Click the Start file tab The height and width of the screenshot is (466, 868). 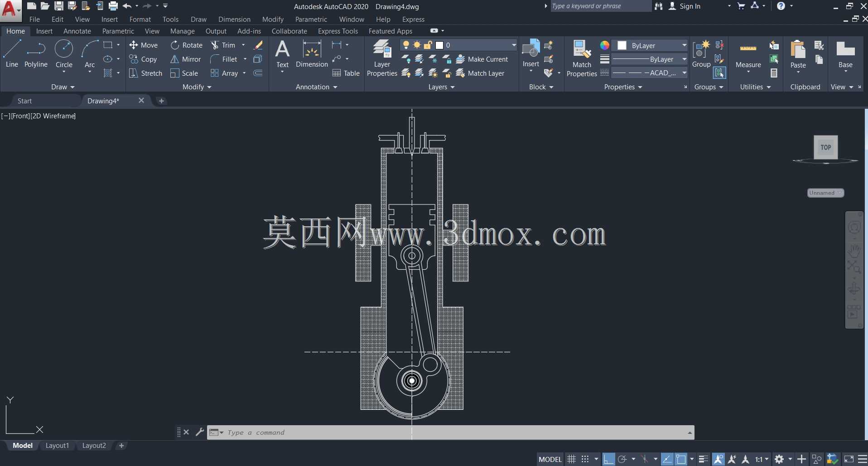click(24, 101)
